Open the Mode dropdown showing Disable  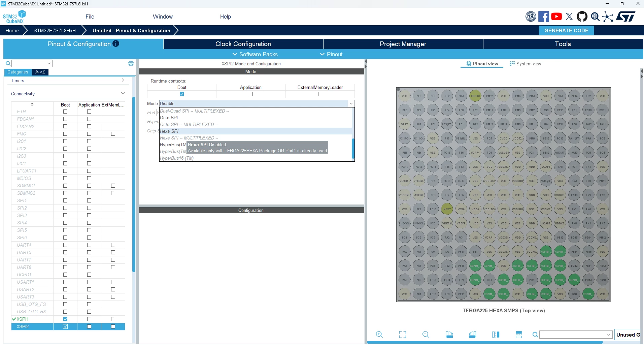coord(257,103)
